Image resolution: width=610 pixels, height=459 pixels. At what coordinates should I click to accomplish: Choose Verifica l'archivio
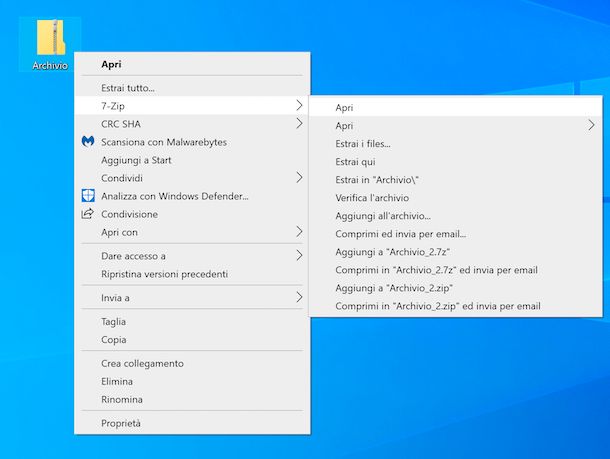456,198
